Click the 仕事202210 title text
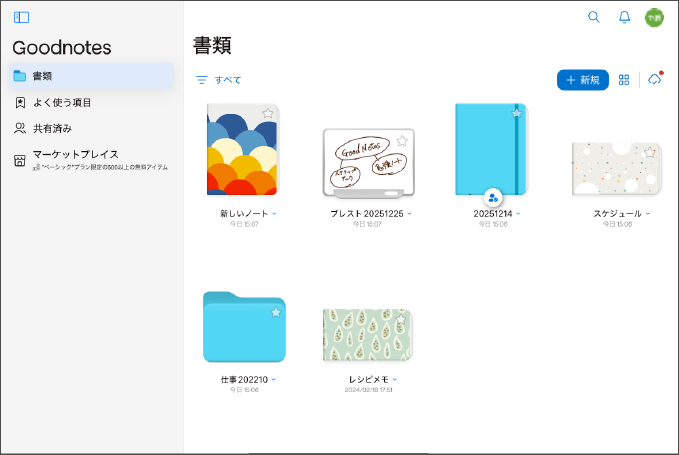Screen dimensions: 679x455 pyautogui.click(x=244, y=380)
